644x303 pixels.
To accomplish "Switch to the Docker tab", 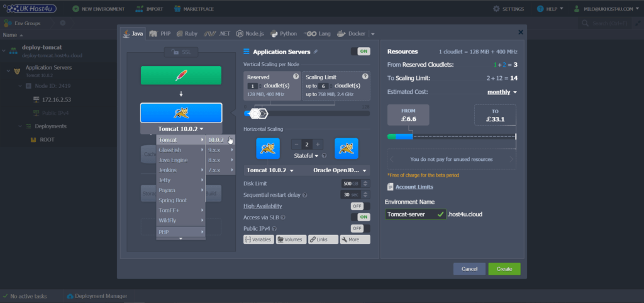I will click(351, 34).
